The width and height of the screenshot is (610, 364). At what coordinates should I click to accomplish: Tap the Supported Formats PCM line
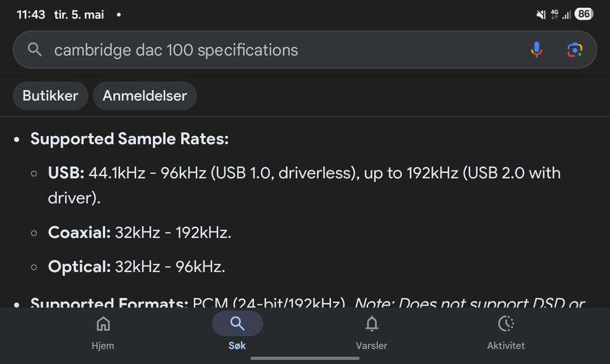pyautogui.click(x=308, y=302)
